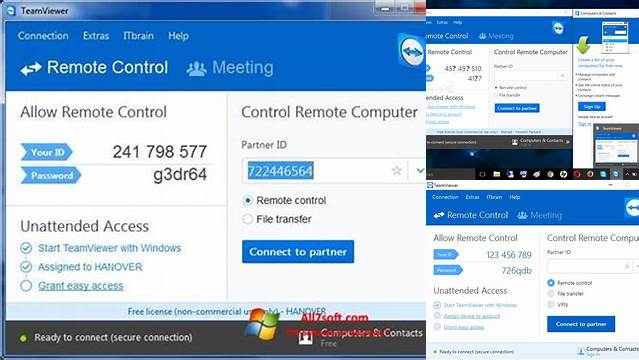639x360 pixels.
Task: Toggle the 'Assigned to HANOVER' check mark
Action: pos(26,267)
